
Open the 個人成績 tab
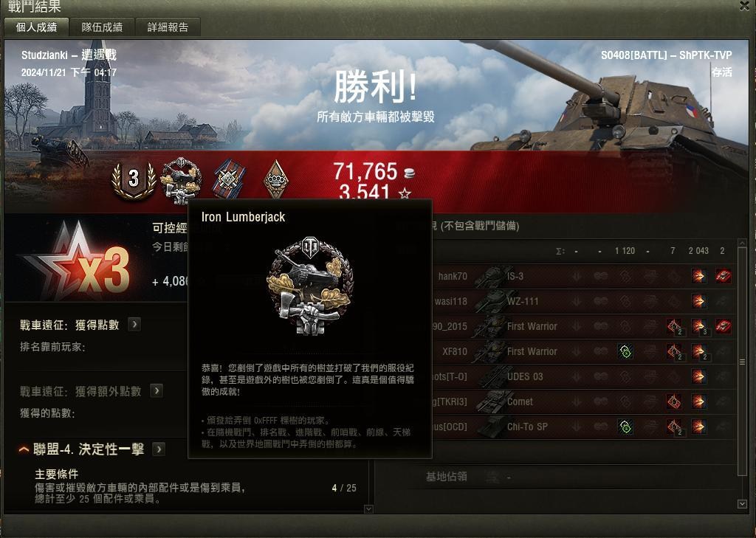pyautogui.click(x=36, y=27)
